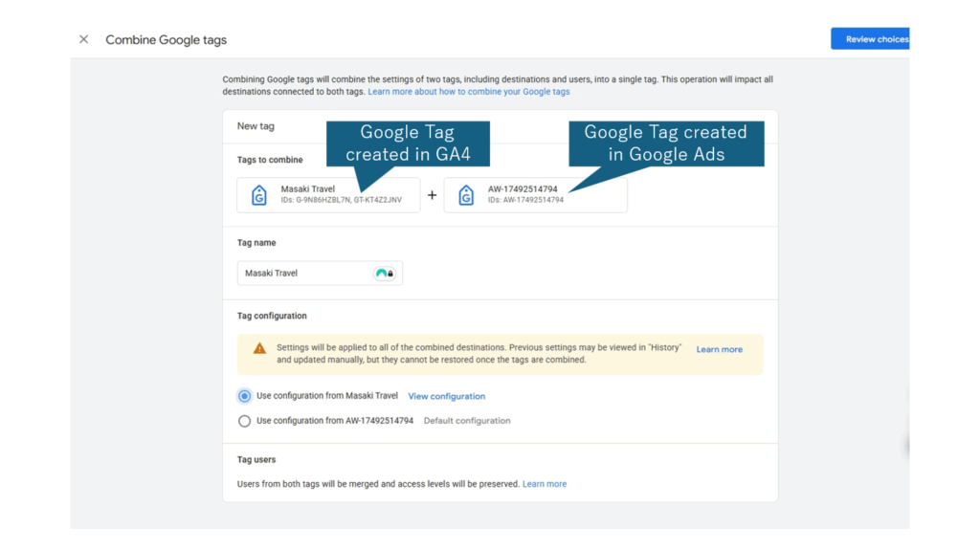
Task: Click the Review choices button
Action: (870, 38)
